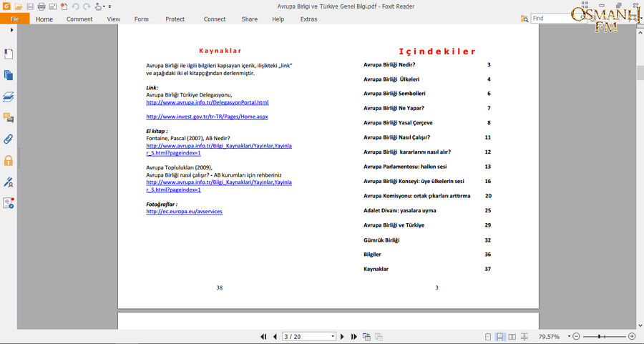The width and height of the screenshot is (644, 344).
Task: Go to the first page
Action: click(x=263, y=337)
